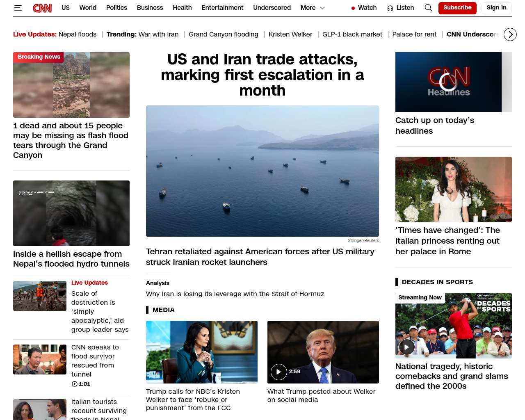Click clock icon beside 1:01 duration
The image size is (525, 420).
(75, 384)
